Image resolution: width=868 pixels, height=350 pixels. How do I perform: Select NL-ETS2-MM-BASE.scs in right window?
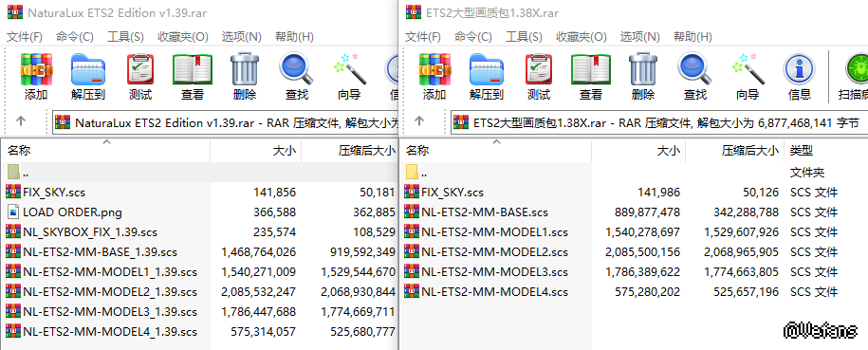485,212
